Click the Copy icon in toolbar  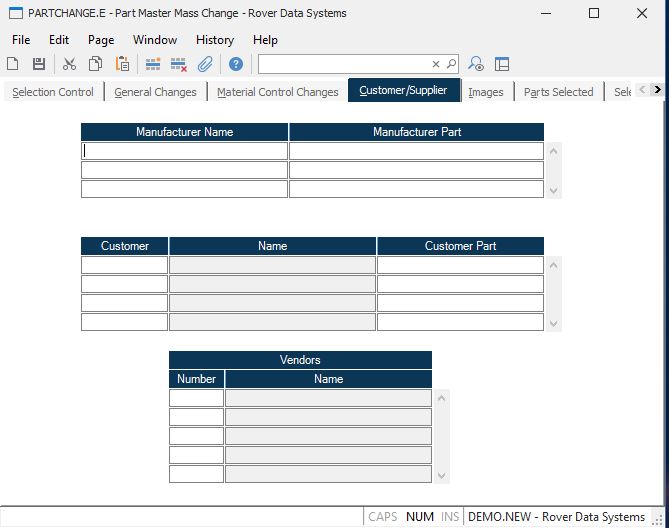coord(95,64)
